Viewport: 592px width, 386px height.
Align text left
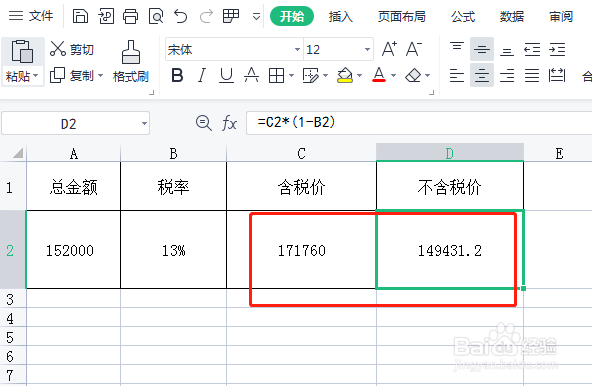tap(457, 76)
